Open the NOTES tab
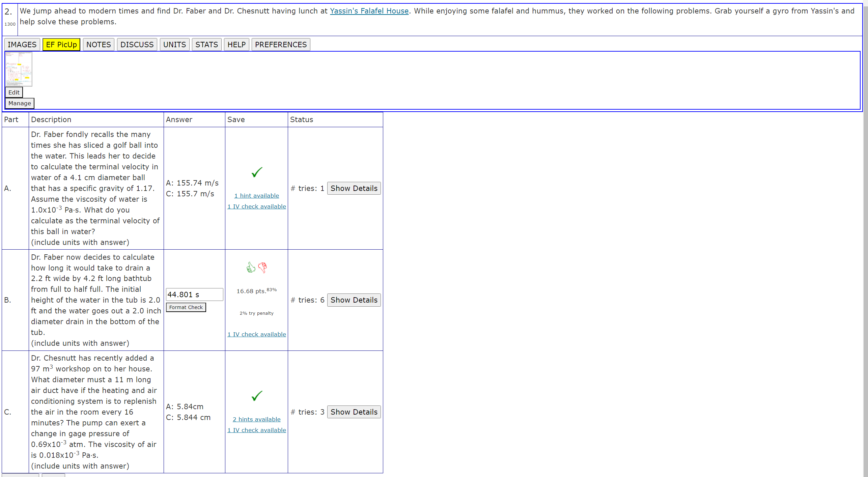The image size is (868, 477). click(x=99, y=45)
